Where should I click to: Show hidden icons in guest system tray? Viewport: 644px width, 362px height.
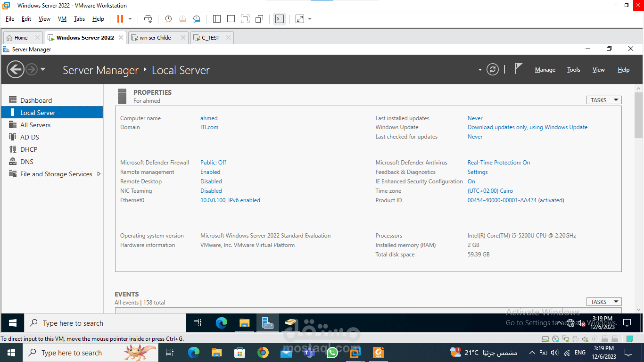tap(560, 323)
